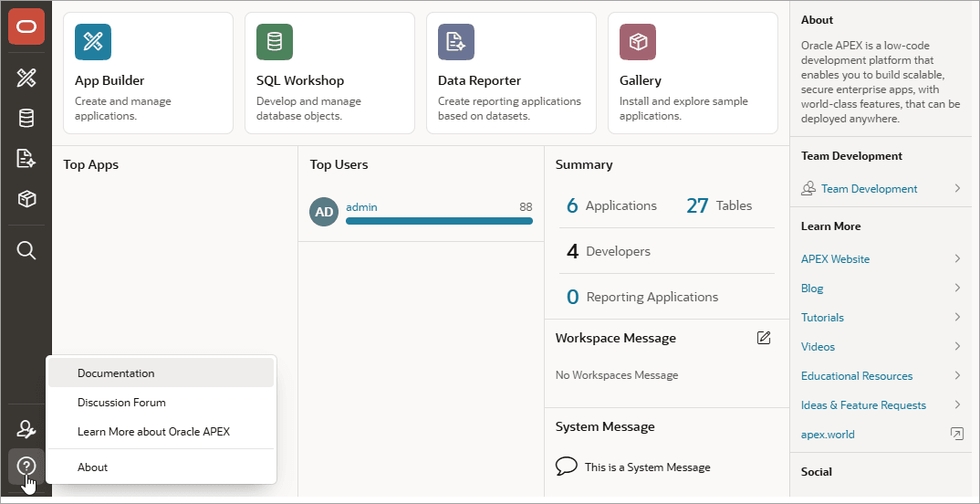Click apex.world external link icon
980x504 pixels.
pyautogui.click(x=957, y=434)
